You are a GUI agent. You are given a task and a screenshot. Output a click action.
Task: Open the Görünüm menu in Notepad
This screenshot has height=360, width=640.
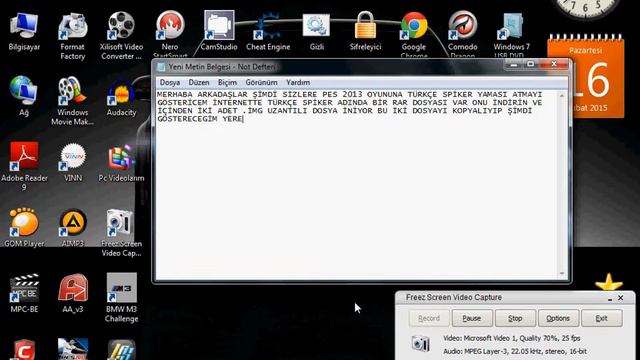pyautogui.click(x=261, y=82)
